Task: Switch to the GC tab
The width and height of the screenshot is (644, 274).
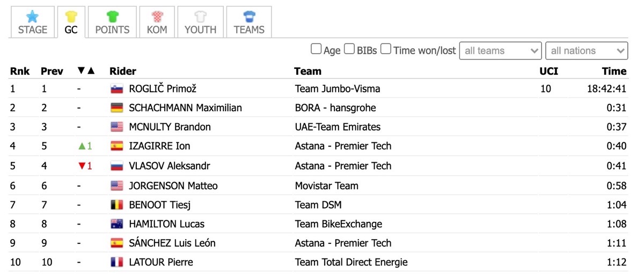Action: pyautogui.click(x=71, y=23)
